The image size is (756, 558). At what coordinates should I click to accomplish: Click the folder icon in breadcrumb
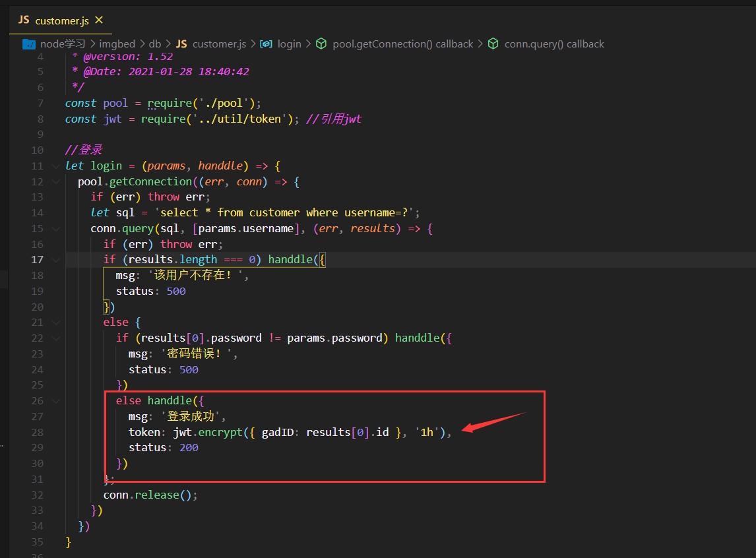click(x=29, y=44)
